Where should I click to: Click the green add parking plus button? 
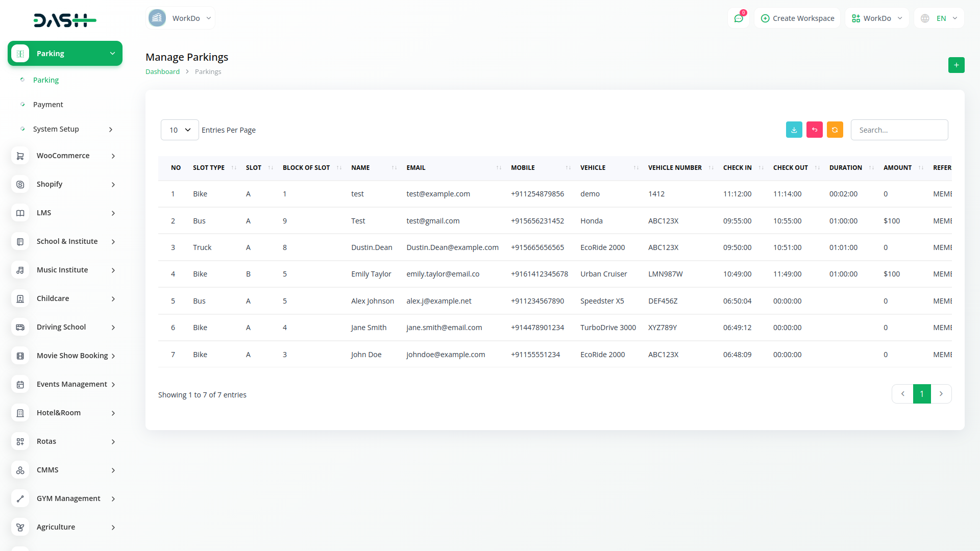click(956, 65)
